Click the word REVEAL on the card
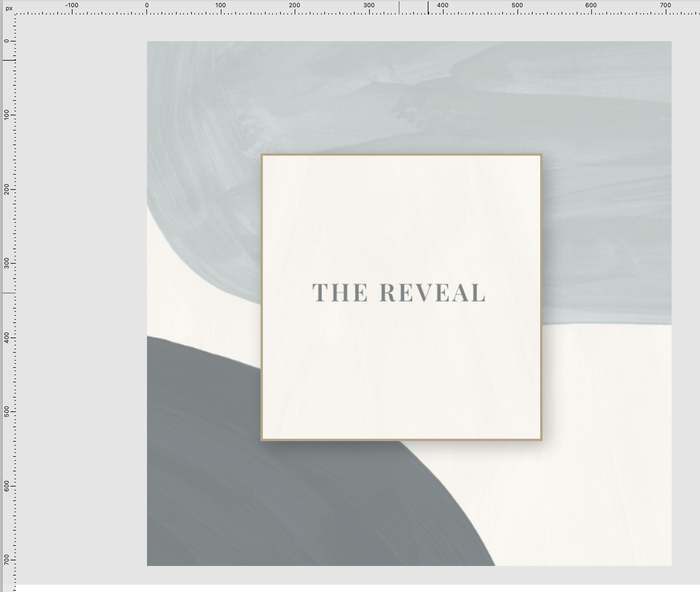700x592 pixels. tap(432, 293)
